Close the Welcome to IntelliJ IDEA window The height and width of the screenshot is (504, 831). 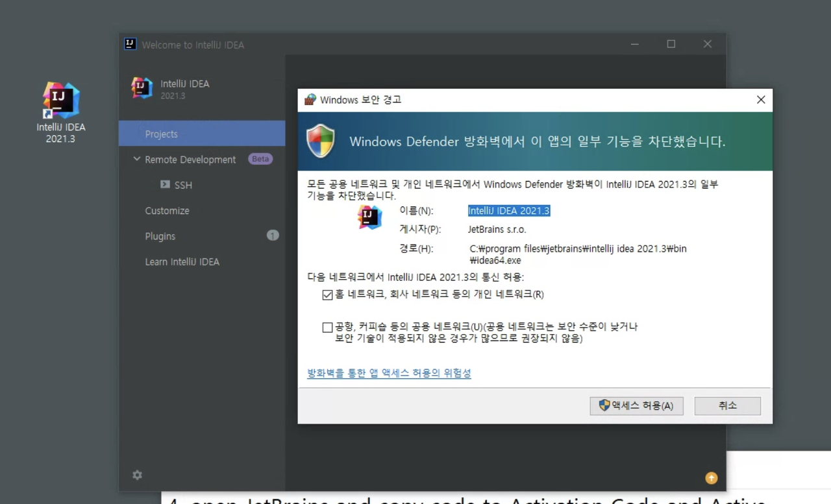pyautogui.click(x=708, y=44)
